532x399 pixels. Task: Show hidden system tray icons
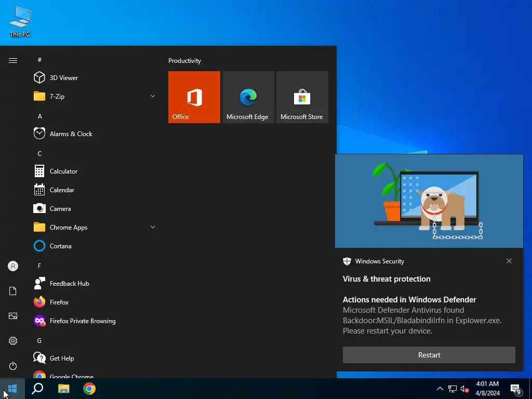click(x=440, y=389)
